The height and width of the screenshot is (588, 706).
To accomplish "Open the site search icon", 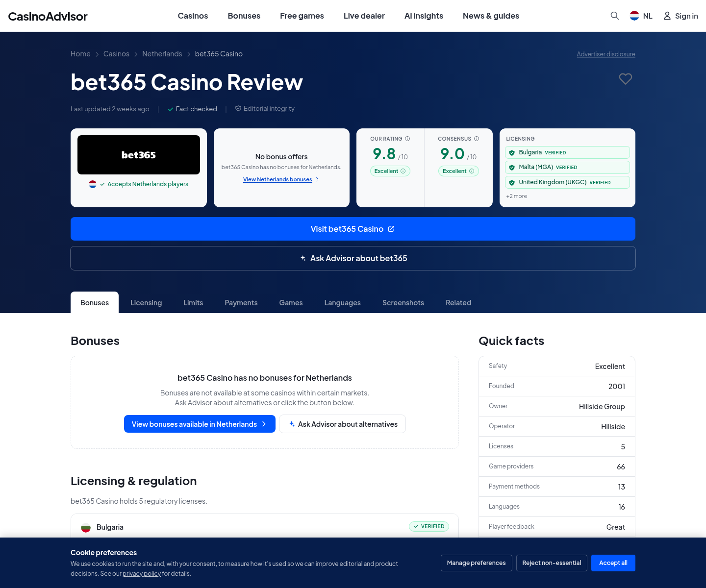I will point(614,16).
